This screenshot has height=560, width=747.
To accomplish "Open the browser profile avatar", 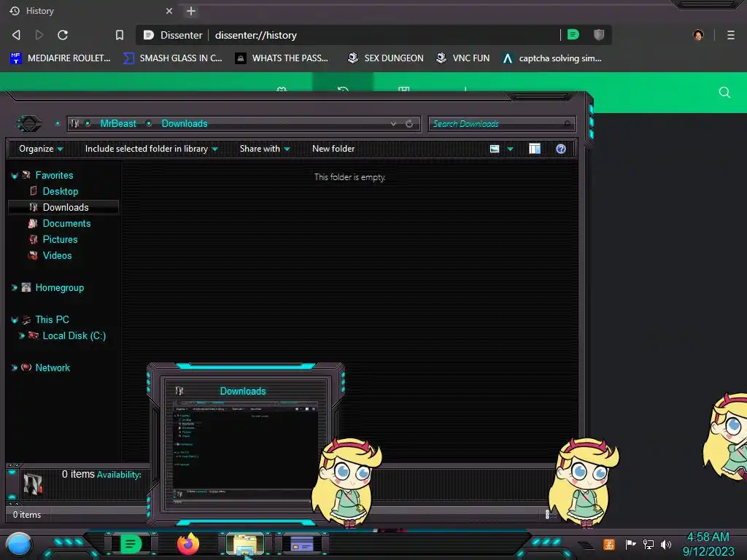I will 698,35.
